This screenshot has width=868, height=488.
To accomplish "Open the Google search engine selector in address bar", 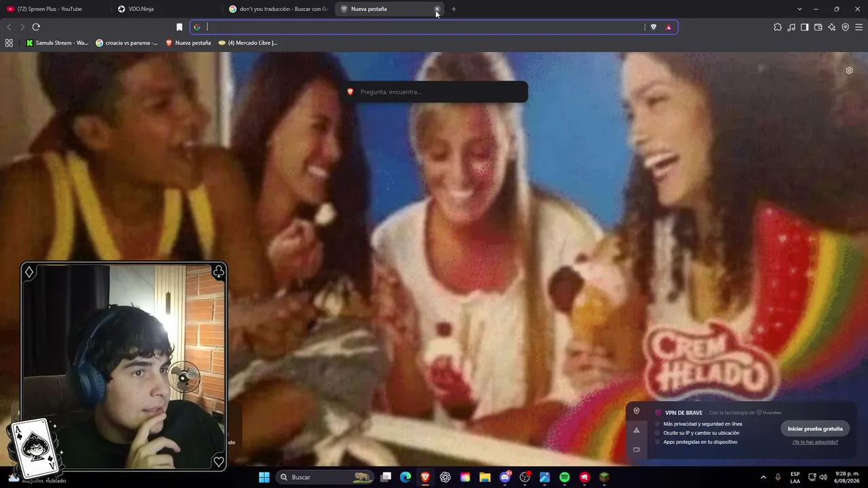I will (x=197, y=27).
